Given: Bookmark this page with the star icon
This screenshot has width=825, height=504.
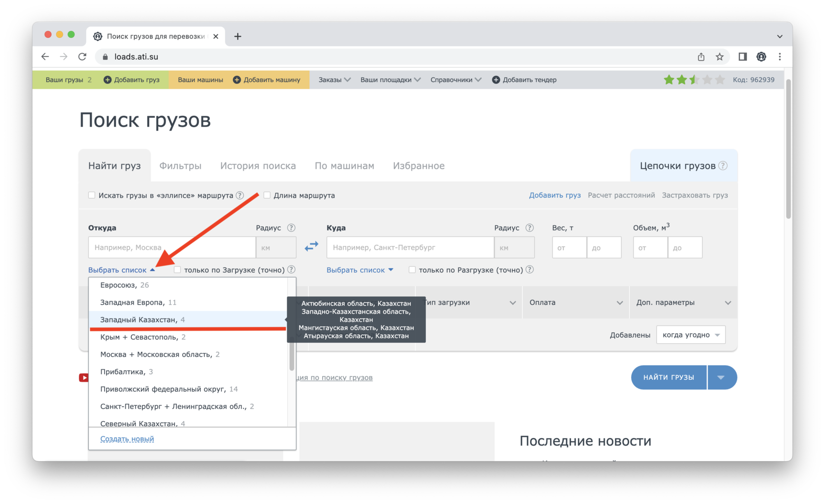Looking at the screenshot, I should pyautogui.click(x=719, y=57).
